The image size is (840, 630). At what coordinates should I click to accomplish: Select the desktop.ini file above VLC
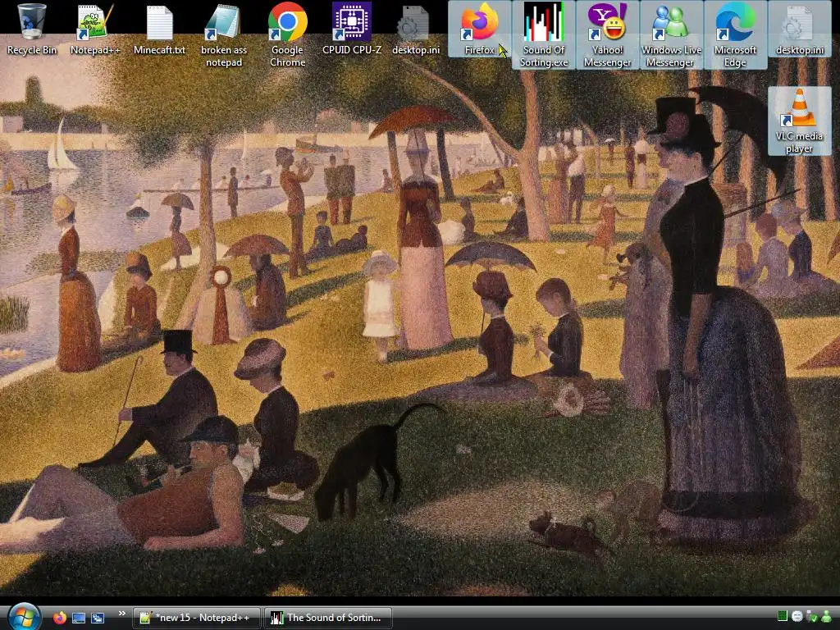pyautogui.click(x=800, y=30)
